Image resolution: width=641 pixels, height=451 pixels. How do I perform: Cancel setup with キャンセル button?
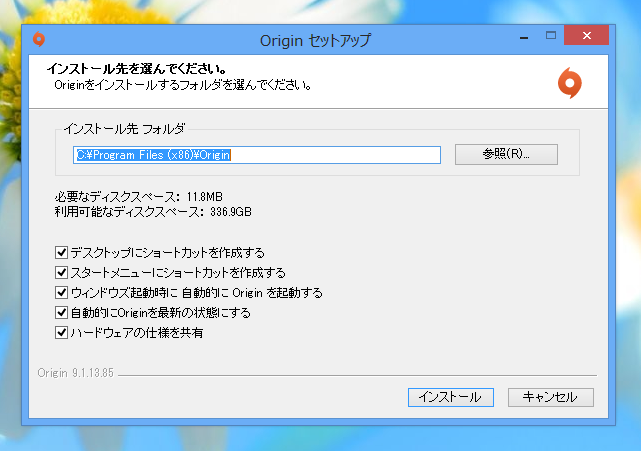[550, 397]
